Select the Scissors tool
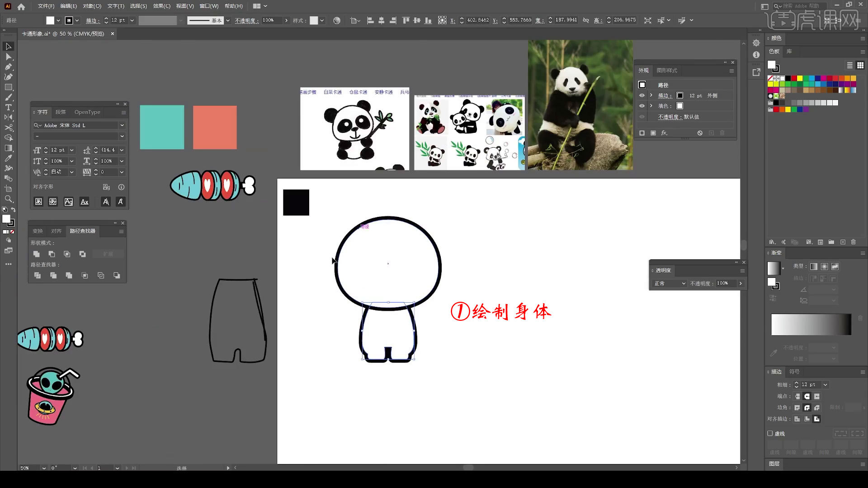This screenshot has width=868, height=488. click(8, 128)
